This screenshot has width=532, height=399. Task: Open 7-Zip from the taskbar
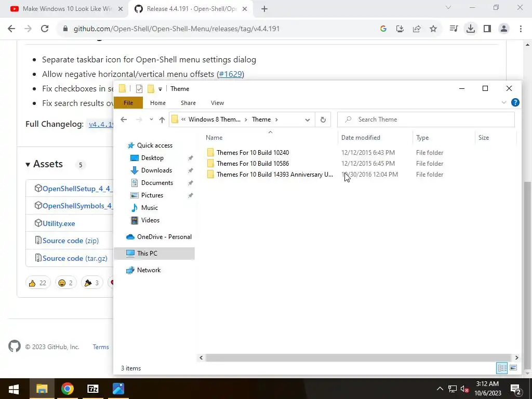(x=92, y=389)
